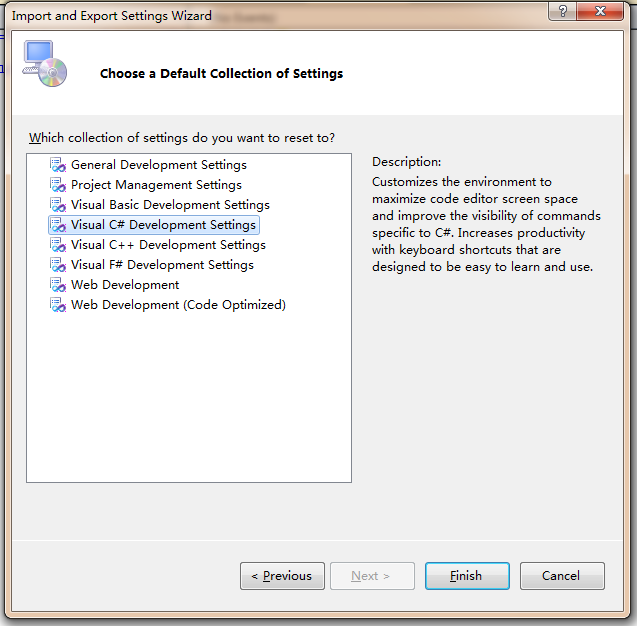Select Visual F# Development Settings
This screenshot has height=626, width=637.
(x=162, y=265)
